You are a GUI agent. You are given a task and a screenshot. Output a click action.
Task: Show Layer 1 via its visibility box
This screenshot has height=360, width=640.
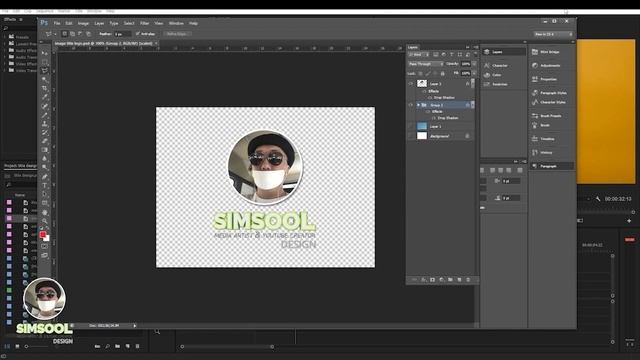411,126
